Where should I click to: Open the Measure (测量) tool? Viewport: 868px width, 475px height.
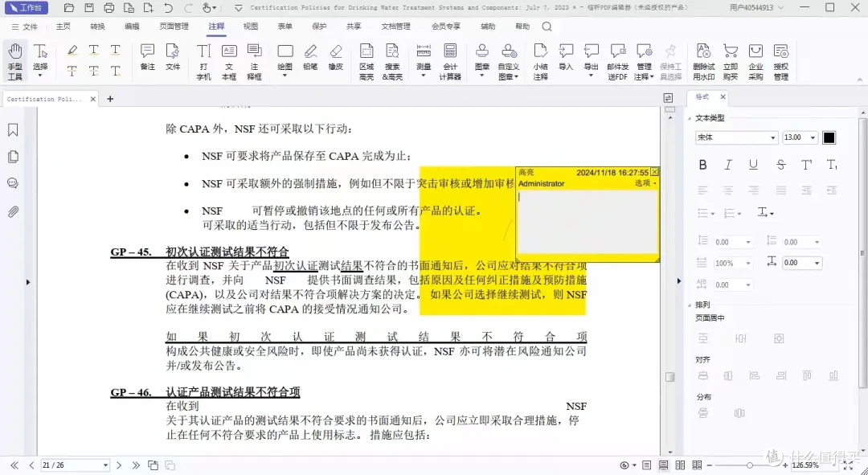click(x=424, y=61)
